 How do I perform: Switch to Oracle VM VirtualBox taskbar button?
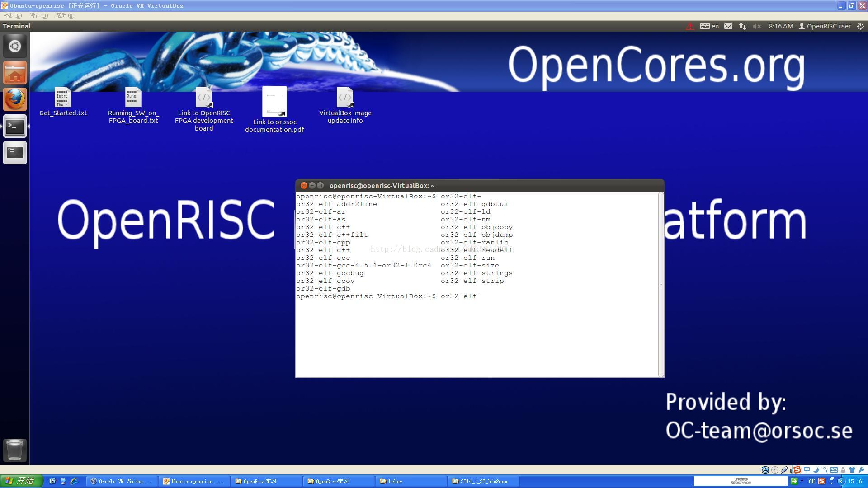coord(122,481)
